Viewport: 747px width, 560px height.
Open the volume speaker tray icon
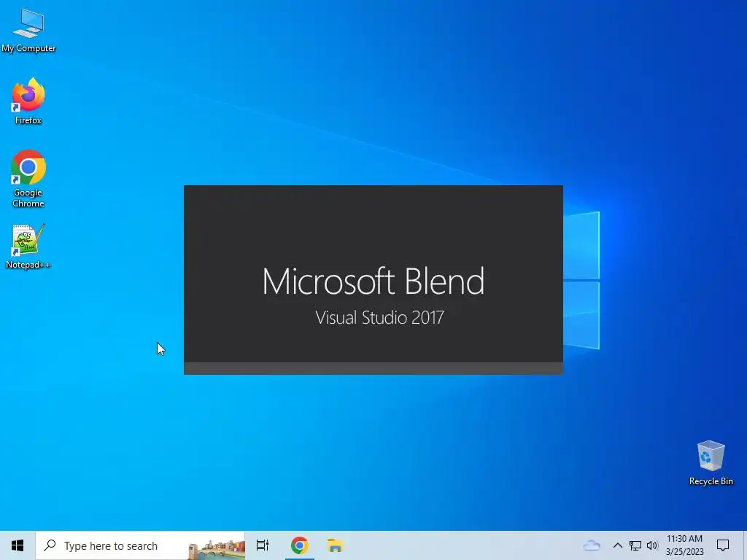tap(652, 545)
